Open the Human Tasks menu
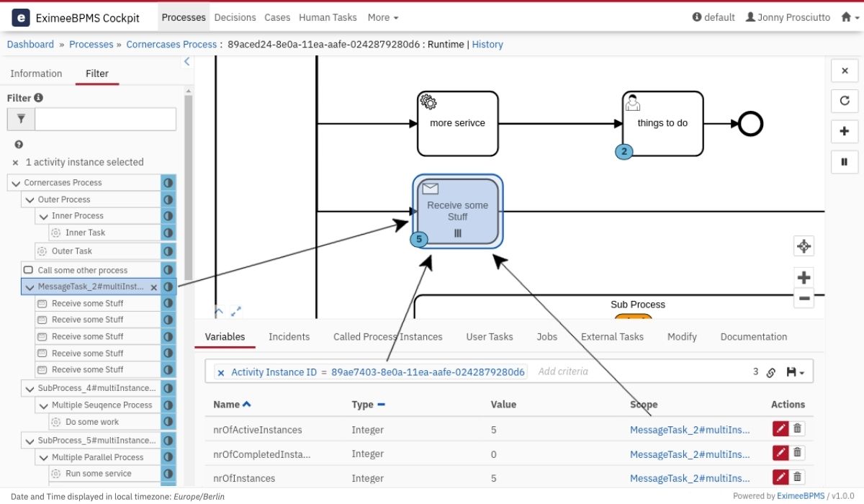 (x=328, y=17)
